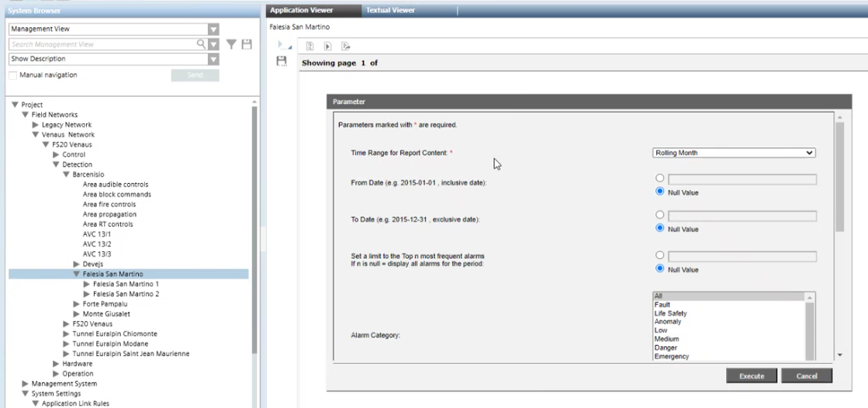Screen dimensions: 868x408
Task: Click the Execute button
Action: click(x=752, y=376)
